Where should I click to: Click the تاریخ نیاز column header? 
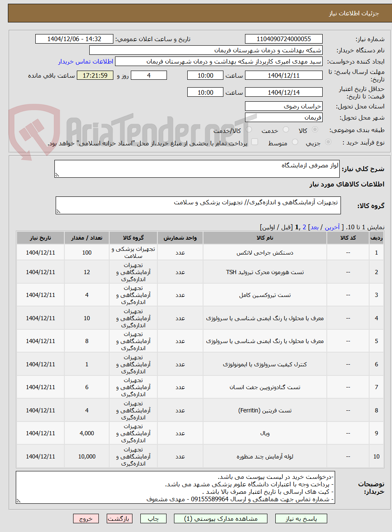click(40, 238)
